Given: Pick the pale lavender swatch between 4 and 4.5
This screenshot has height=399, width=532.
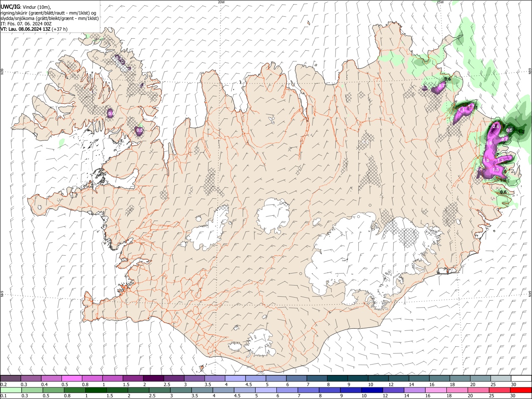Looking at the screenshot, I should (x=235, y=378).
